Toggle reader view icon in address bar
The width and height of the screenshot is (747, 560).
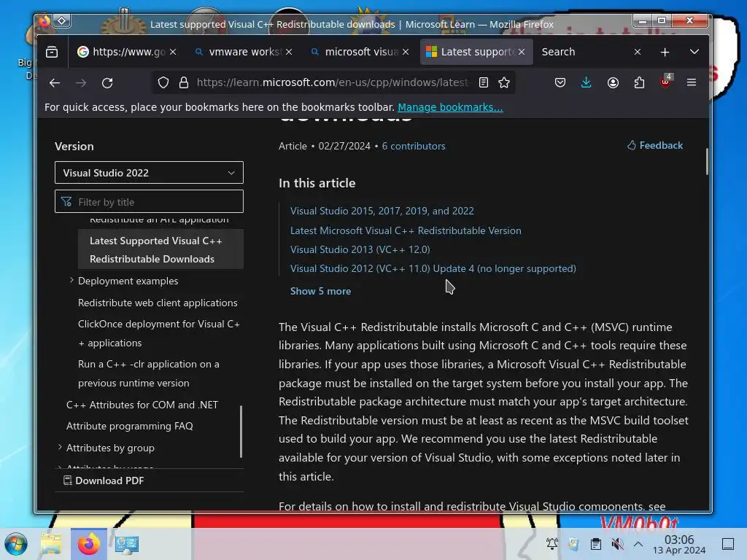[x=483, y=82]
